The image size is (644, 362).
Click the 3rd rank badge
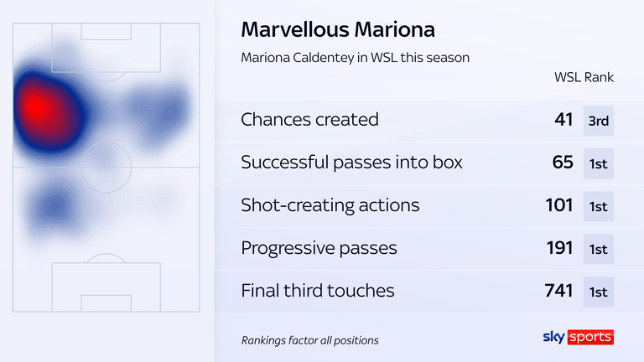coord(599,121)
